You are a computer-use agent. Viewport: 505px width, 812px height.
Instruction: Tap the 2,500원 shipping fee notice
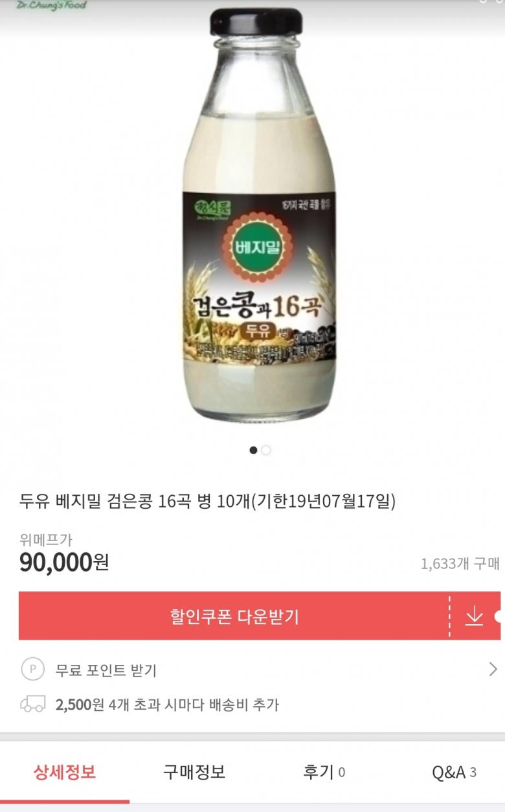167,704
